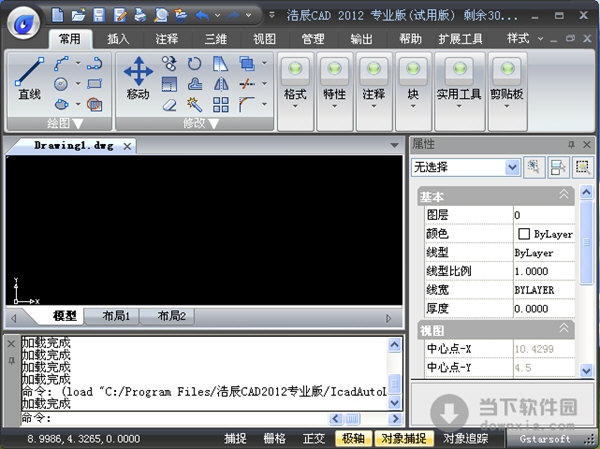Click the properties panel vertical scrollbar
The height and width of the screenshot is (449, 600).
click(x=586, y=281)
